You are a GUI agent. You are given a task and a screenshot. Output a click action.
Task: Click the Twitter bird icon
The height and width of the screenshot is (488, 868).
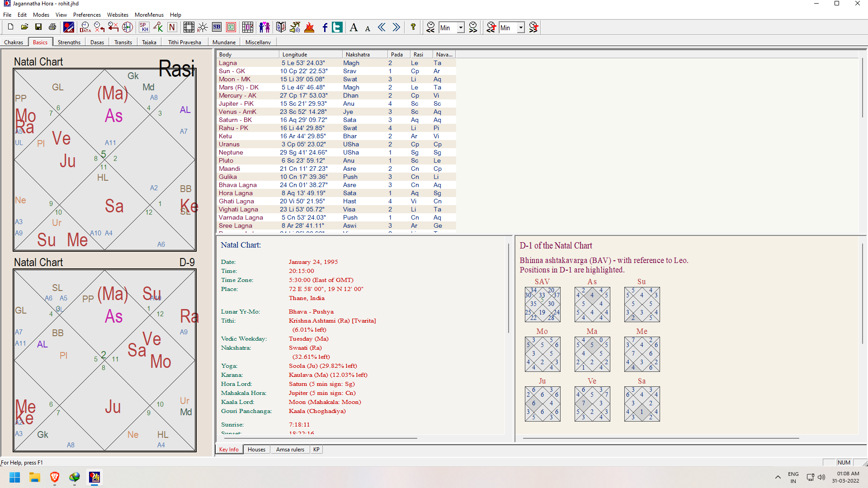click(337, 28)
